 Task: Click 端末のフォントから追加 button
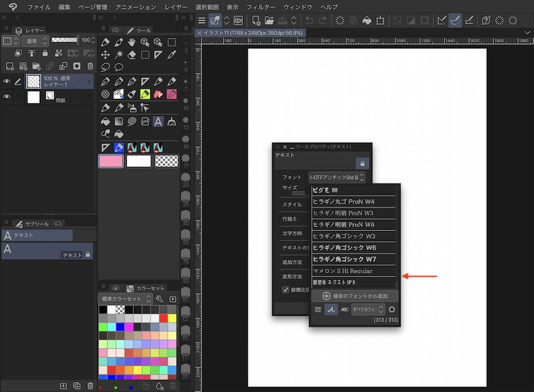tap(354, 296)
